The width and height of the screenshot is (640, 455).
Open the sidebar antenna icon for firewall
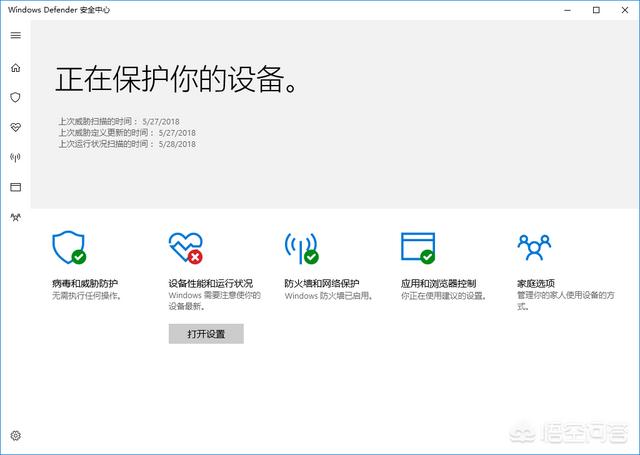pos(16,157)
